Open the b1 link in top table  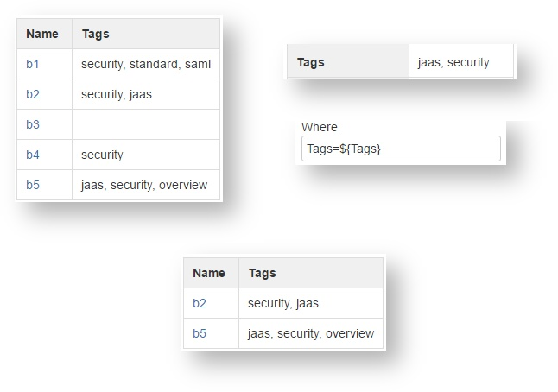(33, 64)
